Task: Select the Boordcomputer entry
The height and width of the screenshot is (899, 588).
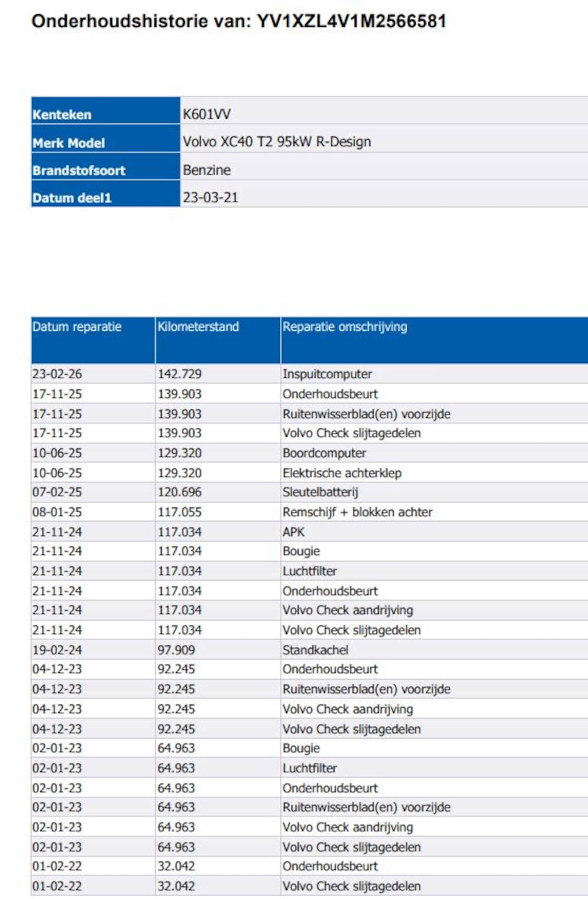Action: point(324,453)
